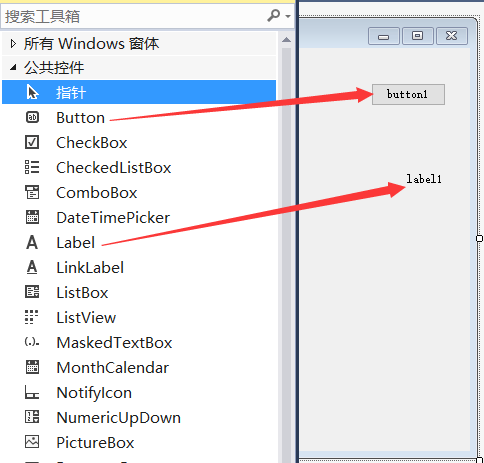Viewport: 484px width, 463px height.
Task: Select the 'NumericUpDown' toolbox entry text
Action: [x=119, y=418]
